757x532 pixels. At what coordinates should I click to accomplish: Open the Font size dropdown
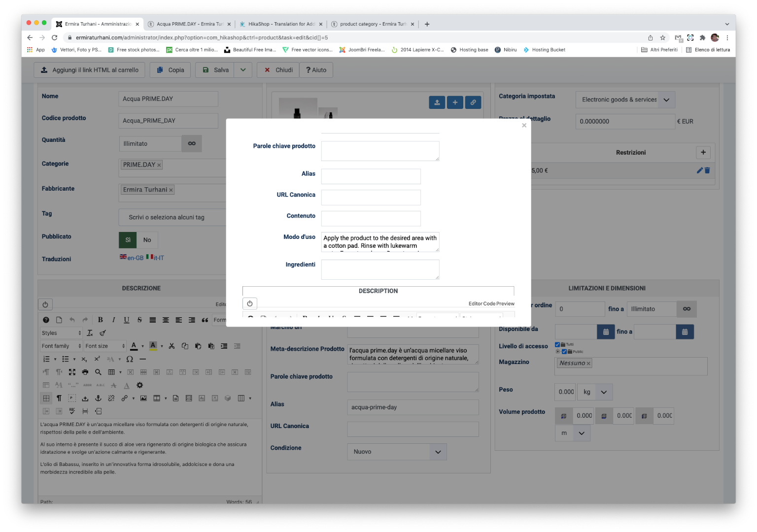pyautogui.click(x=104, y=346)
